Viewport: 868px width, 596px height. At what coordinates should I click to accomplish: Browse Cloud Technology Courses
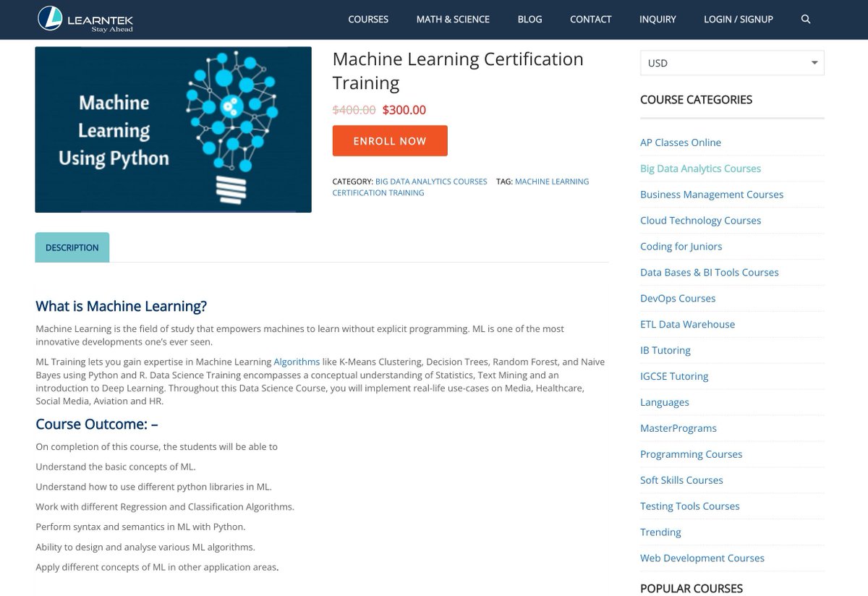pos(700,221)
